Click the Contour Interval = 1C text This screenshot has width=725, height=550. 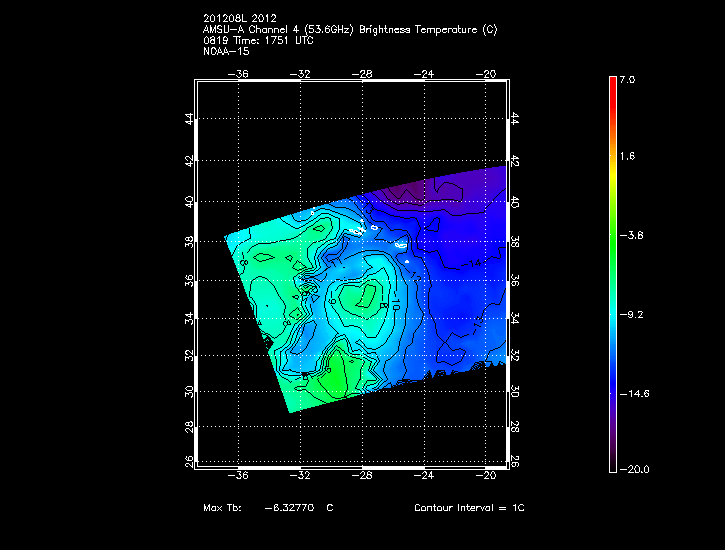point(469,508)
